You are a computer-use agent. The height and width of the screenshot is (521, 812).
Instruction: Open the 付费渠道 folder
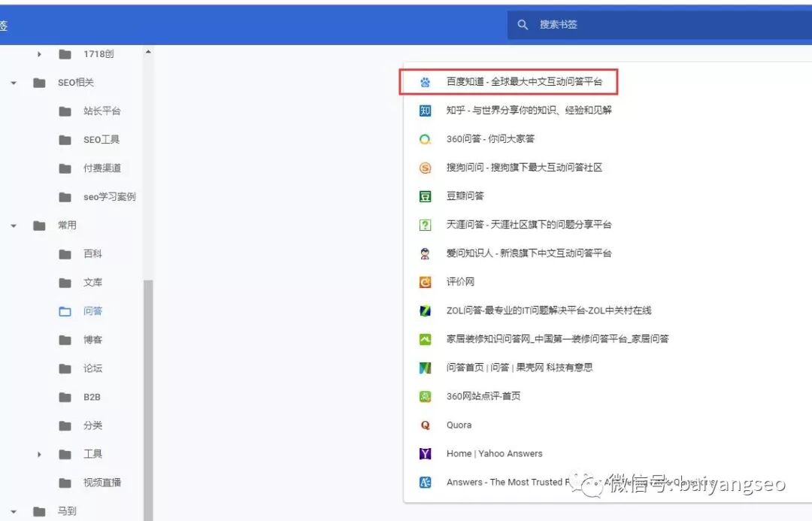102,168
